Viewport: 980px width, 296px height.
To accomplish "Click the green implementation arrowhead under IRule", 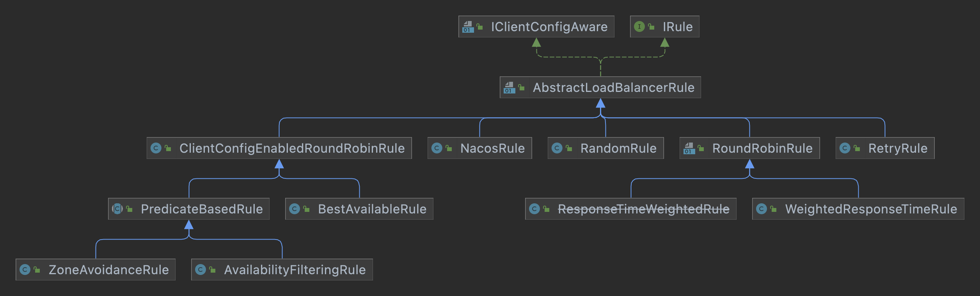I will coord(665,42).
